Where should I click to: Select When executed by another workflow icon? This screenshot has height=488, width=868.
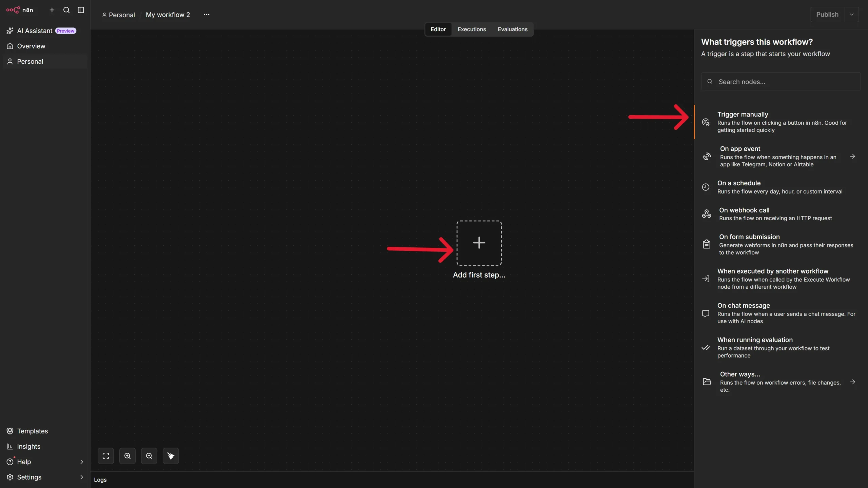click(x=706, y=279)
